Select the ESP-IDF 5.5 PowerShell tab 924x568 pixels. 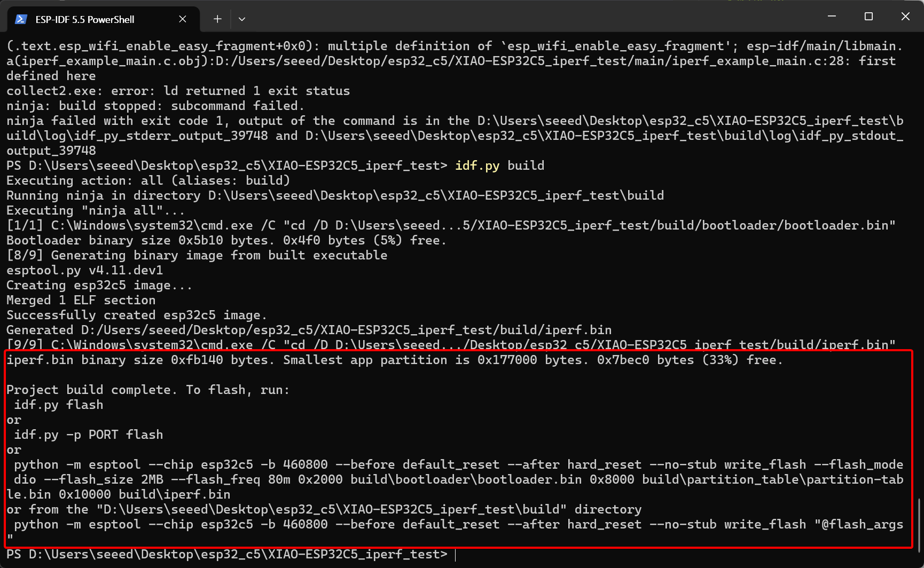85,19
